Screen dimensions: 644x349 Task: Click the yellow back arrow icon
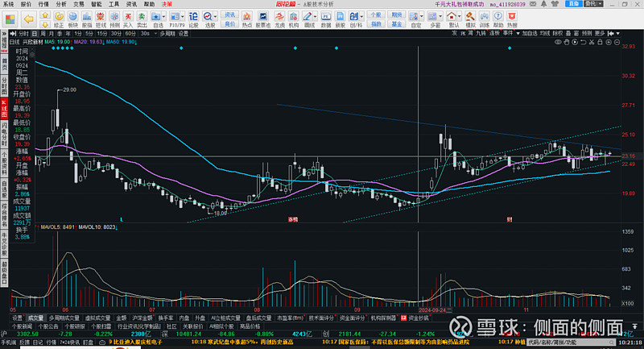[28, 19]
